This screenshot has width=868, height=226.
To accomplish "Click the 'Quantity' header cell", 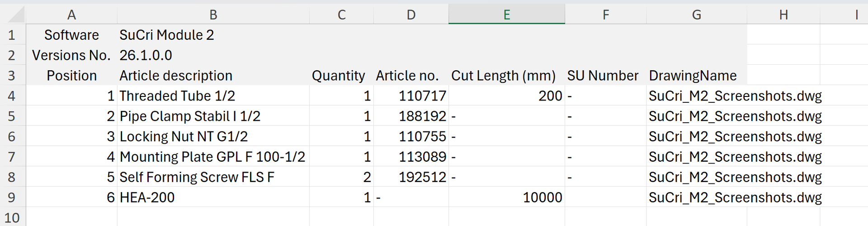I will click(342, 76).
